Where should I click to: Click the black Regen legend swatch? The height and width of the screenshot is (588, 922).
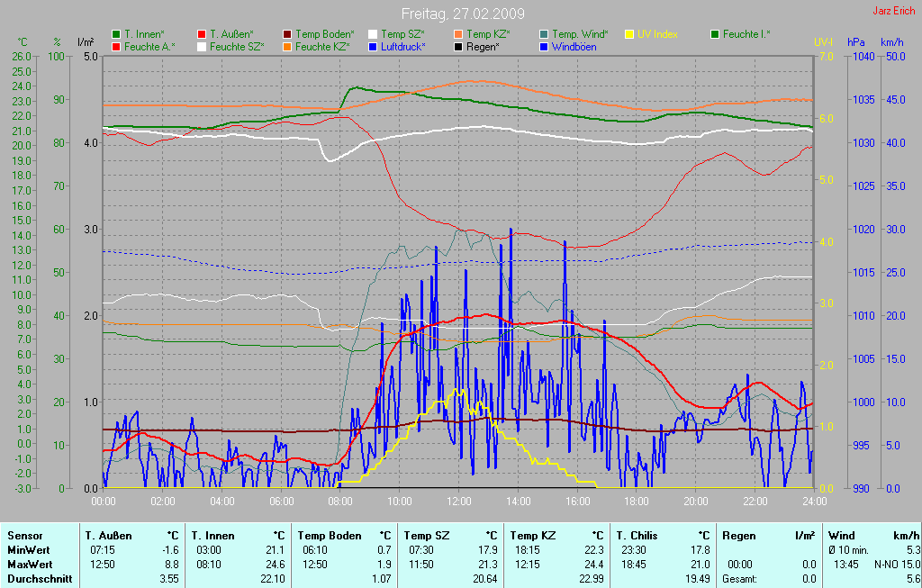(x=458, y=46)
